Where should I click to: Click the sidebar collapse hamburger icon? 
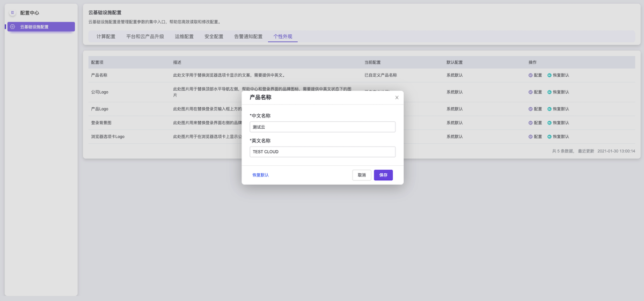pos(12,12)
